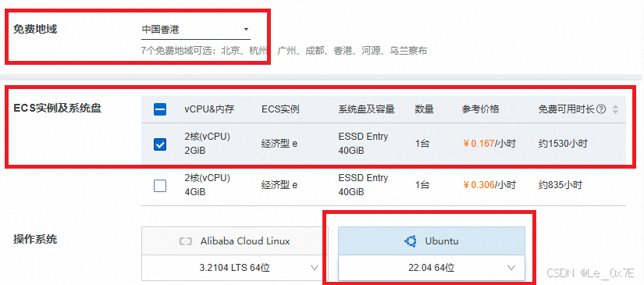644x285 pixels.
Task: Click the ￥0.167/小时 price text
Action: coord(489,144)
